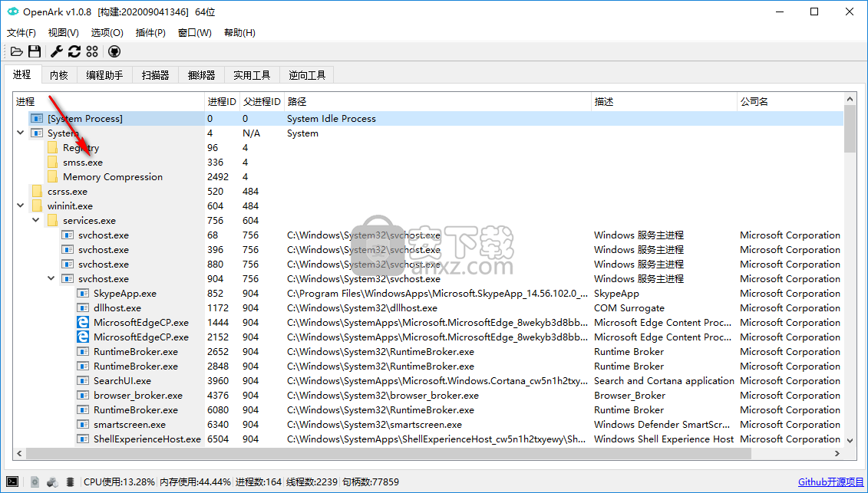Click the icon of SkypeApp.exe row
Viewport: 868px width, 493px height.
[x=82, y=293]
